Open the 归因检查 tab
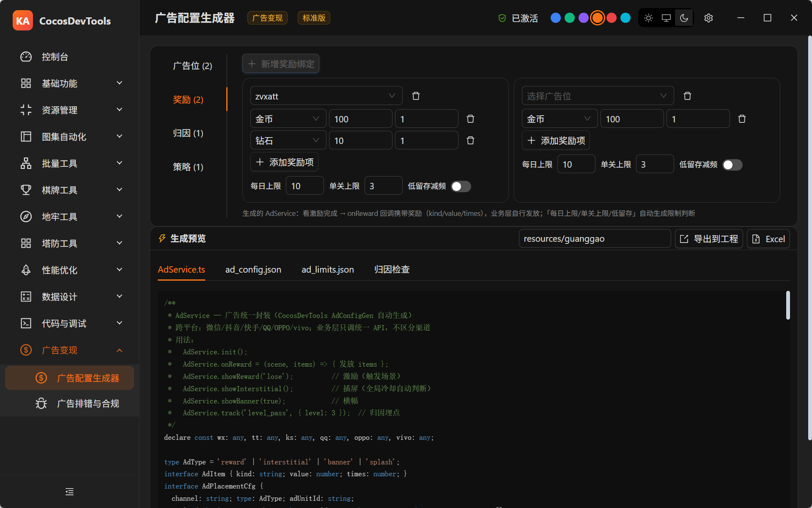 (x=392, y=269)
